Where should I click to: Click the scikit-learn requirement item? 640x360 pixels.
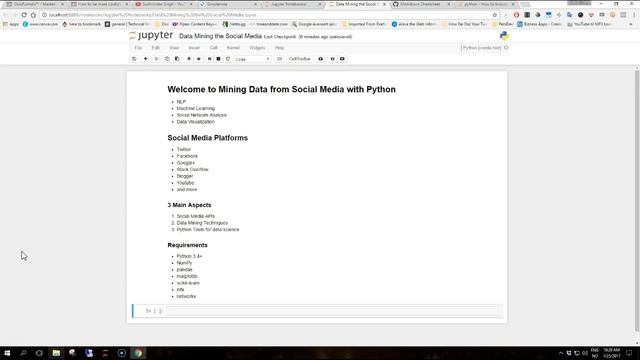point(188,283)
